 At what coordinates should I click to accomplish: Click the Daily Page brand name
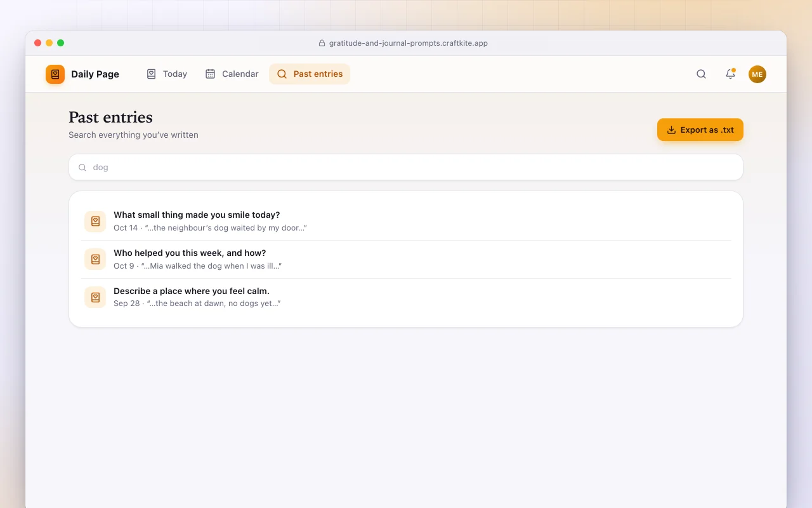pos(95,74)
